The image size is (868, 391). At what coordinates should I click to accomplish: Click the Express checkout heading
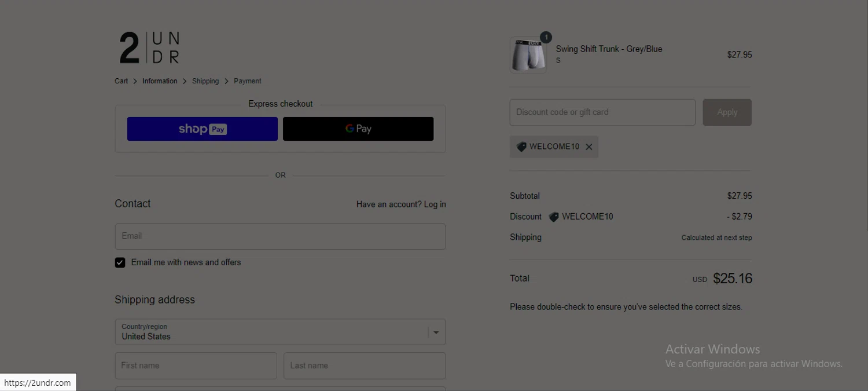coord(280,104)
